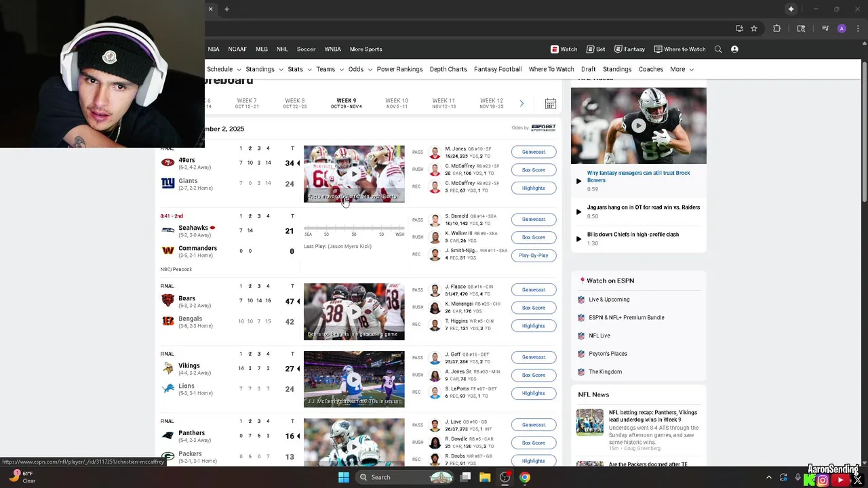Expand the Stats dropdown
The width and height of the screenshot is (868, 488).
tap(309, 69)
